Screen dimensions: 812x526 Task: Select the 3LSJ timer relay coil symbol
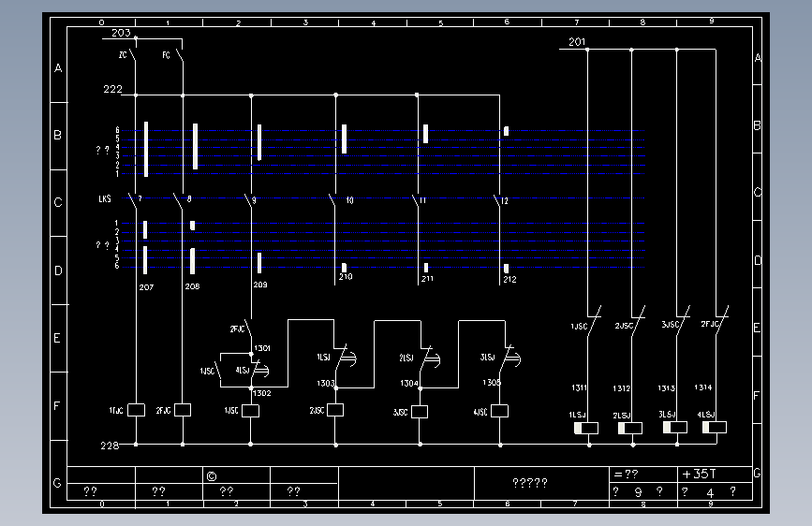pos(675,427)
